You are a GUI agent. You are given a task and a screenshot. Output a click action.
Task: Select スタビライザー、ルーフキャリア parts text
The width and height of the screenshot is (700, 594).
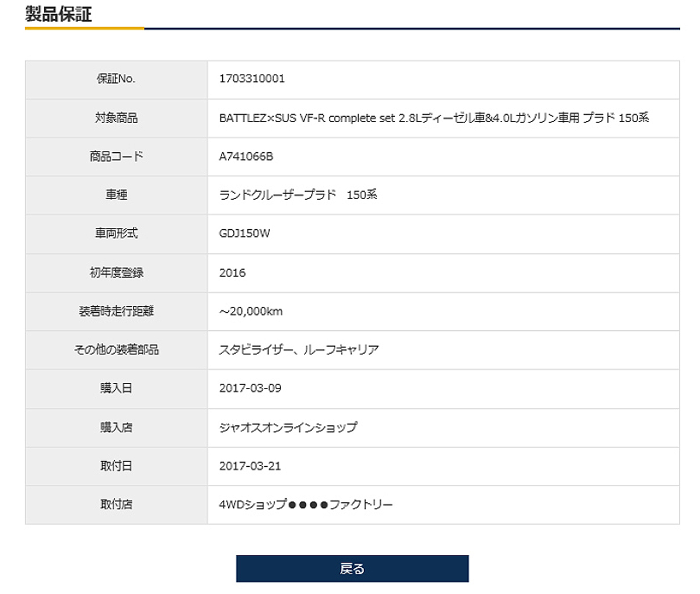click(299, 350)
